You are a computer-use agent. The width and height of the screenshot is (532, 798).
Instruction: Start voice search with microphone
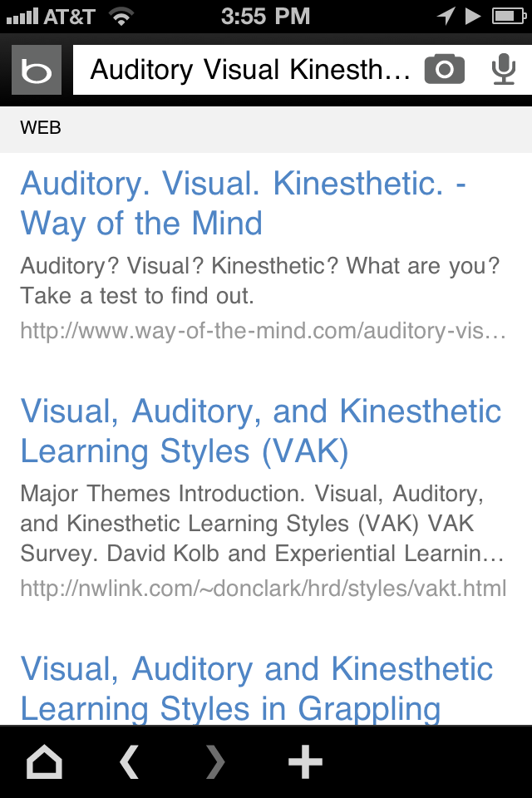point(503,70)
